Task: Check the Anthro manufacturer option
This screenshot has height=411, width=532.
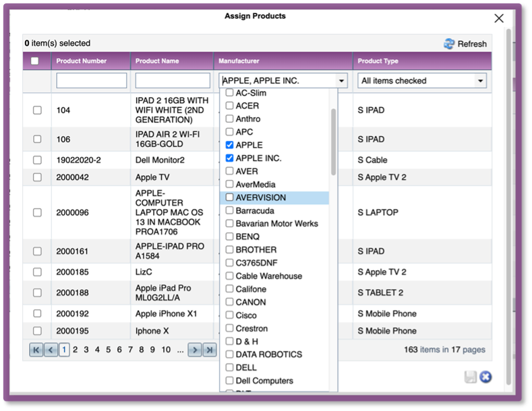Action: point(230,119)
